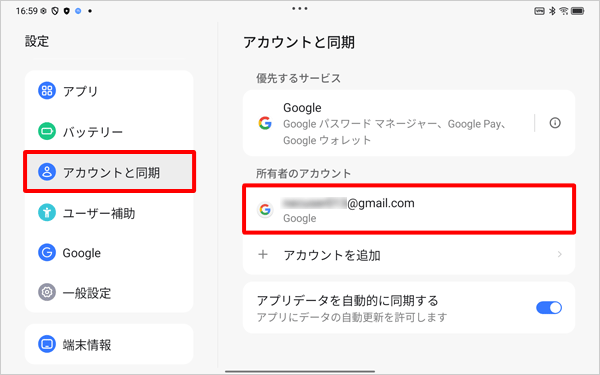The height and width of the screenshot is (375, 600).
Task: Open the バッテリー menu entry
Action: click(109, 132)
